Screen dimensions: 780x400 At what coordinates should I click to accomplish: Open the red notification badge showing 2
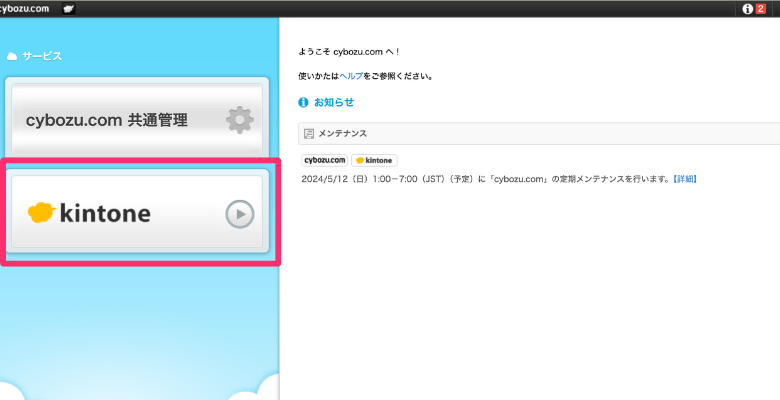pos(760,9)
